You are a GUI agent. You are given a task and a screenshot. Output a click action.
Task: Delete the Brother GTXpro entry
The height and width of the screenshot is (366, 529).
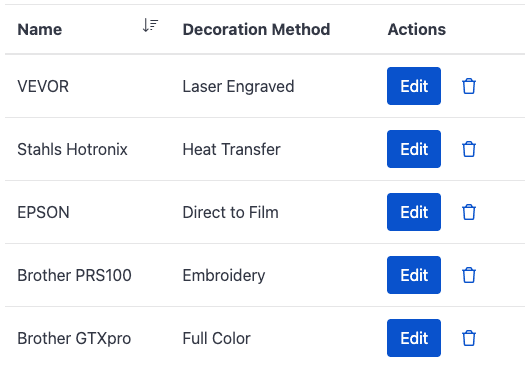[469, 338]
